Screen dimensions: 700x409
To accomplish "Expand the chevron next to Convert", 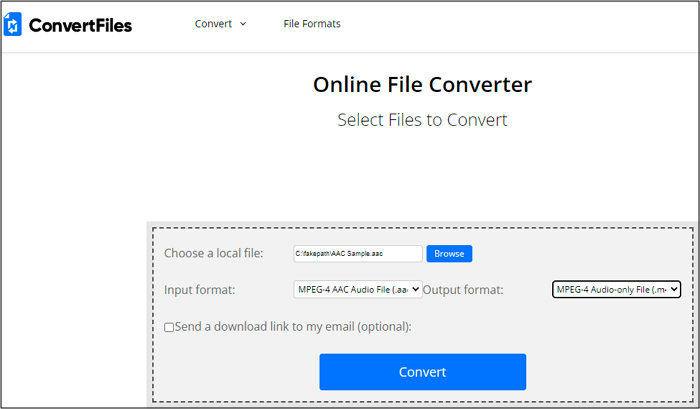I will (243, 24).
